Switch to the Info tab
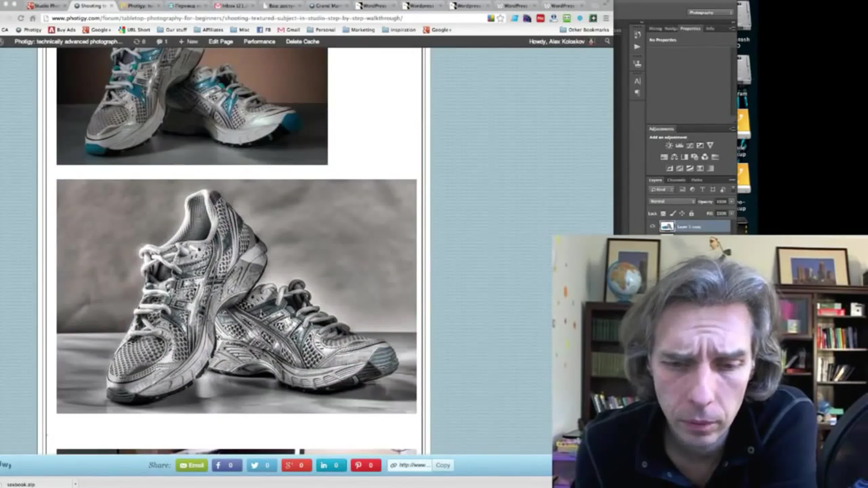 point(710,29)
